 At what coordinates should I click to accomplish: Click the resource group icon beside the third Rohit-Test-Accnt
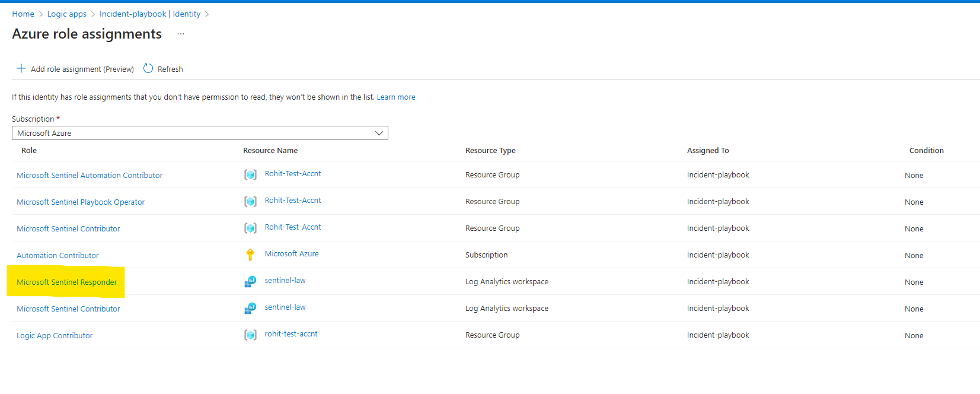(250, 228)
